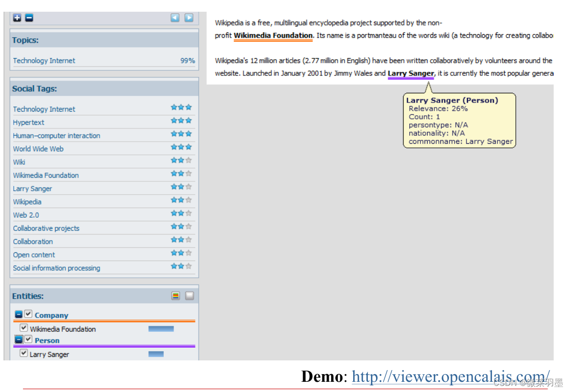
Task: Collapse the Person entity group
Action: [x=18, y=340]
